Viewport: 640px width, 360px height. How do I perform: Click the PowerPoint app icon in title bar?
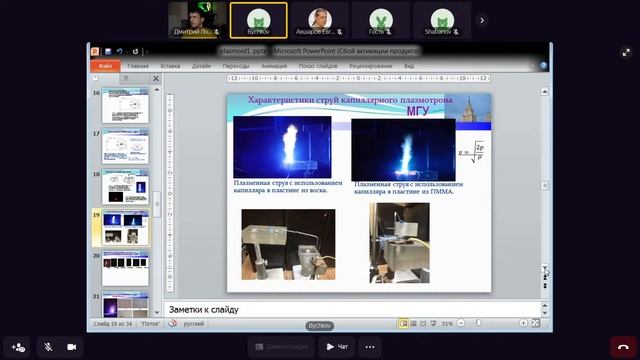pos(95,51)
